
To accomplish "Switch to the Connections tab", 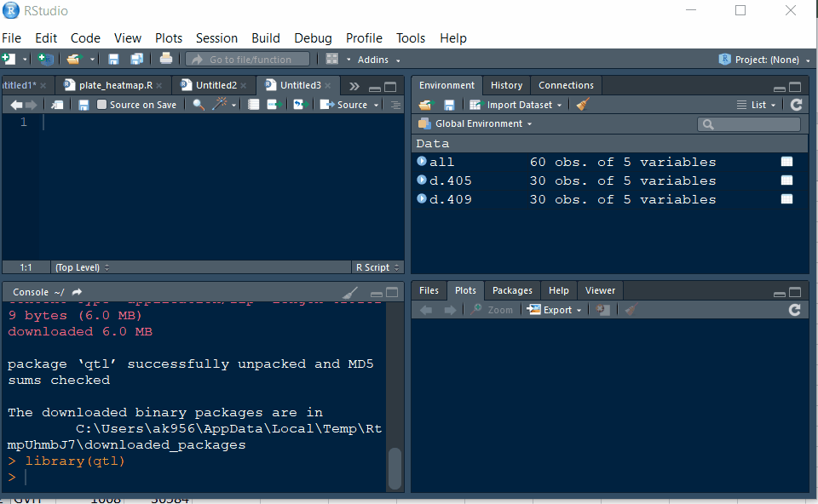I will point(566,85).
